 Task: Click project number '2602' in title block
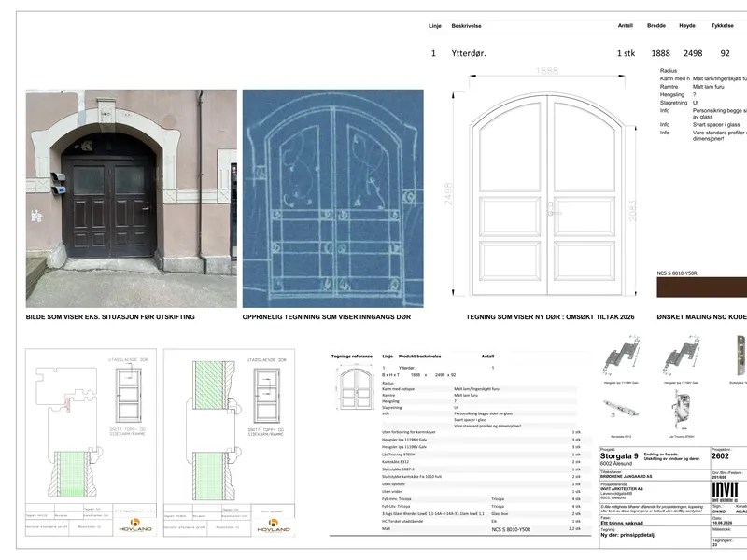[720, 456]
